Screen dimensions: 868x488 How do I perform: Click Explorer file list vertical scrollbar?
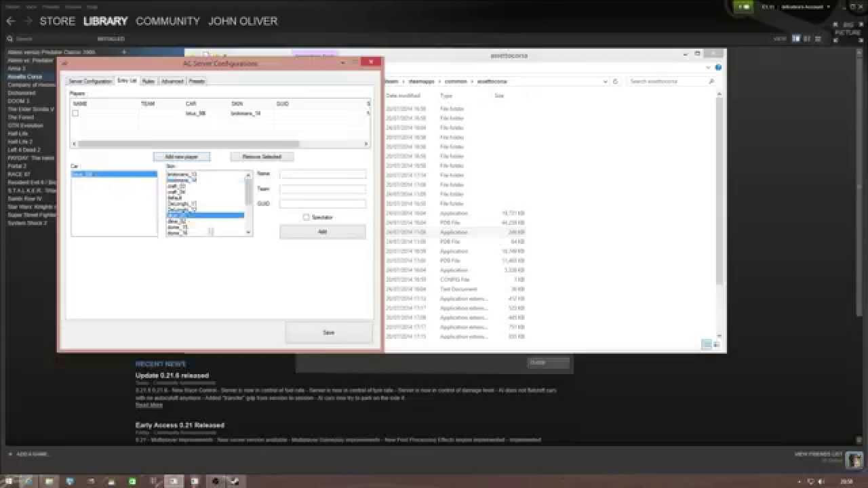[720, 190]
